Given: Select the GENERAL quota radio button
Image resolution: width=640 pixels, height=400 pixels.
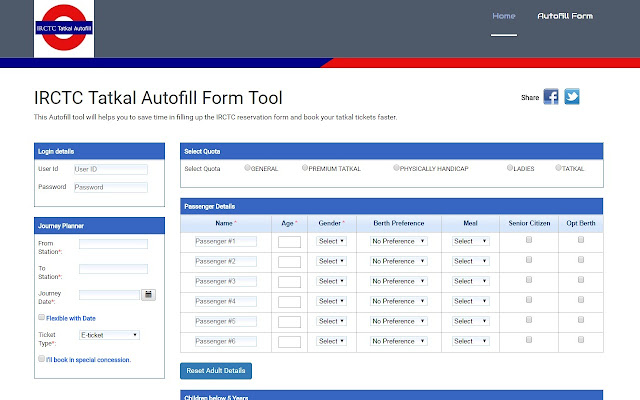Looking at the screenshot, I should point(245,168).
